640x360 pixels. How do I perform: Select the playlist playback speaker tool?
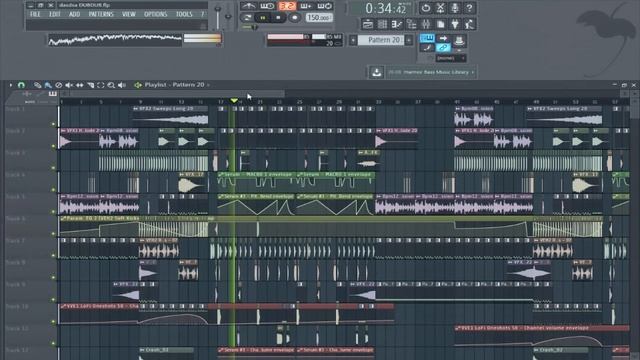pos(122,85)
